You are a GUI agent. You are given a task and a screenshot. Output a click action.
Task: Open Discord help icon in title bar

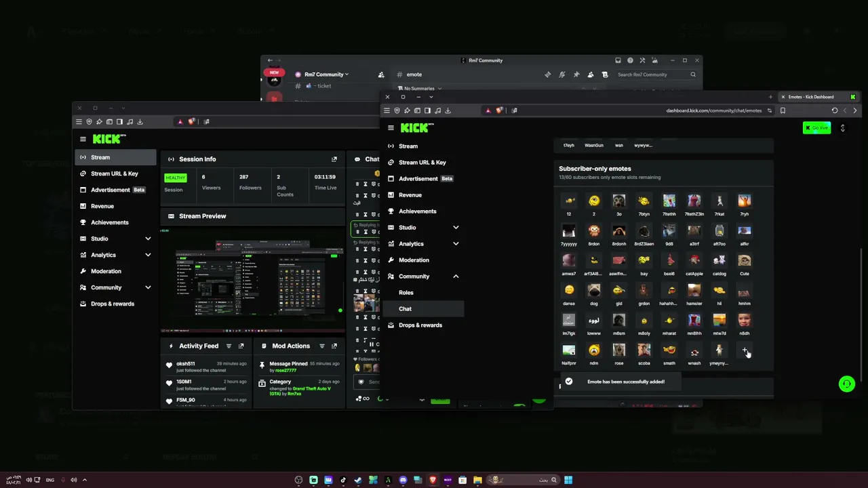pyautogui.click(x=630, y=60)
